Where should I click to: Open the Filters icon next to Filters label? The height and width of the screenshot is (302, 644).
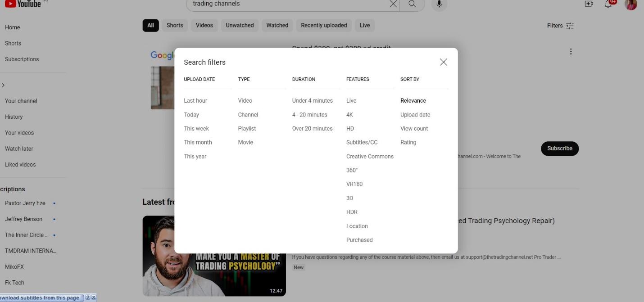[570, 26]
